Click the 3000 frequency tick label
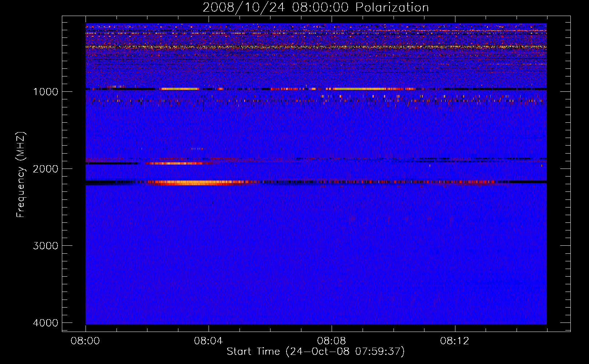Viewport: 589px width, 364px height. (46, 246)
